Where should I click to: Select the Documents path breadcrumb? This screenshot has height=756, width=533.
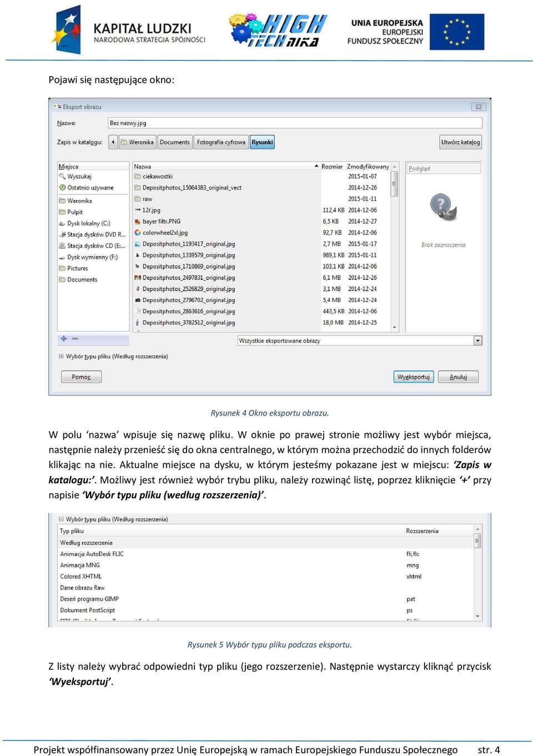tap(175, 142)
